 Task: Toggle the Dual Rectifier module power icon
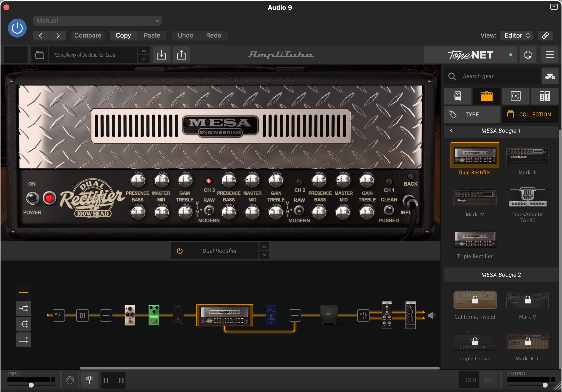(180, 251)
